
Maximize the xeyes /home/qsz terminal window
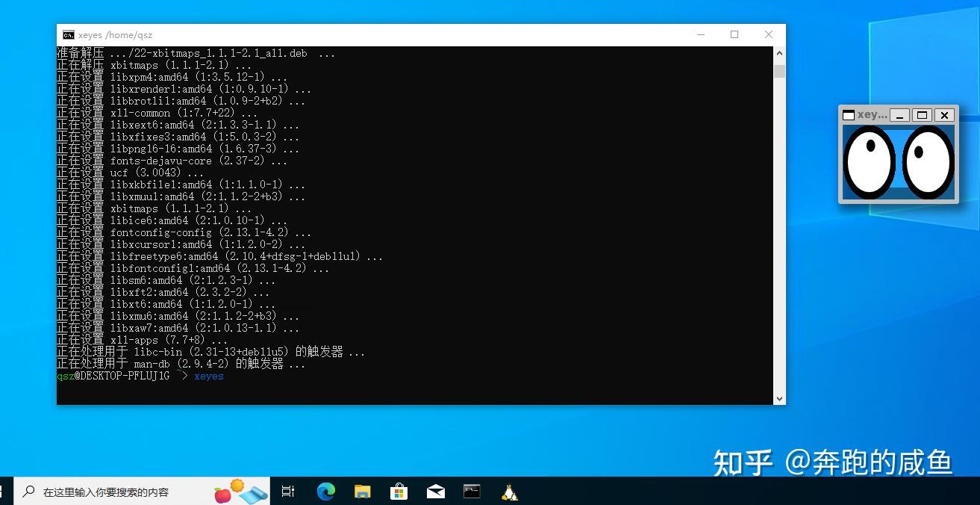pos(734,34)
